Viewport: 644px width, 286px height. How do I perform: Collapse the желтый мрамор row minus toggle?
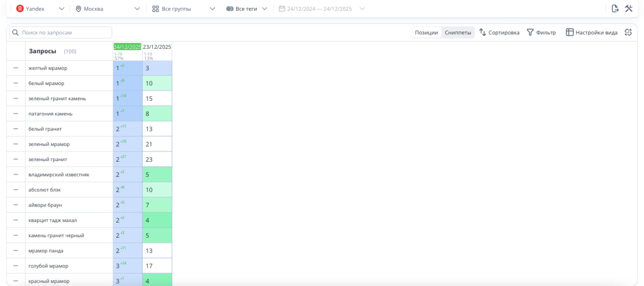coord(16,68)
